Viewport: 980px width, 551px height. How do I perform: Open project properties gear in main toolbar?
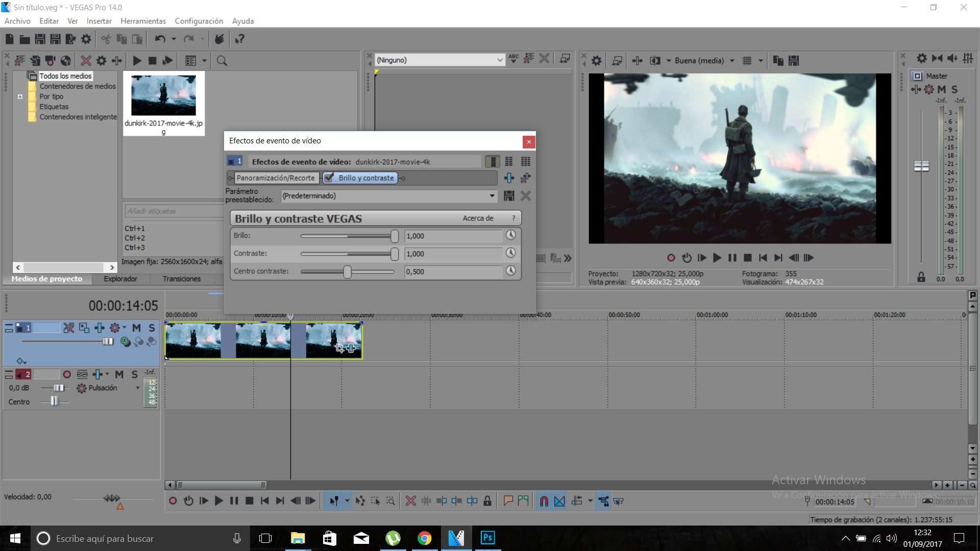[86, 39]
